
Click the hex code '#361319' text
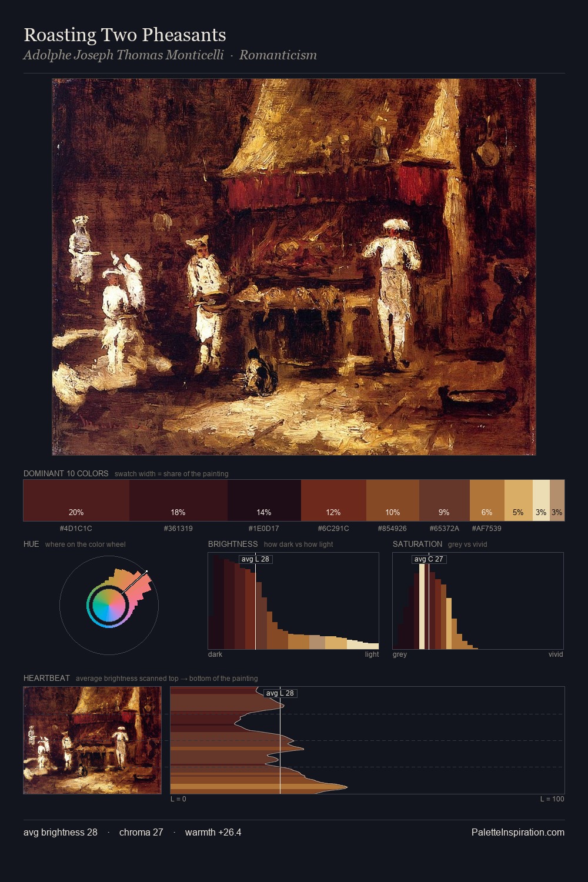[178, 528]
